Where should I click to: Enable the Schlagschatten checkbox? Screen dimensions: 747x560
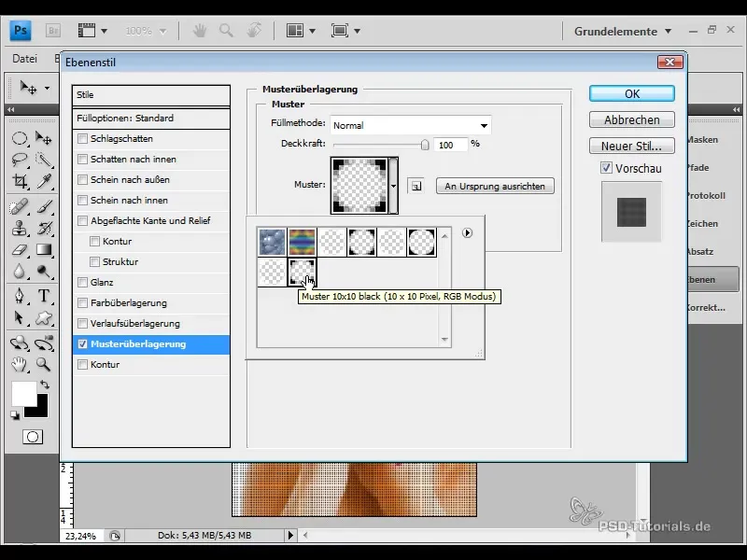[x=82, y=138]
